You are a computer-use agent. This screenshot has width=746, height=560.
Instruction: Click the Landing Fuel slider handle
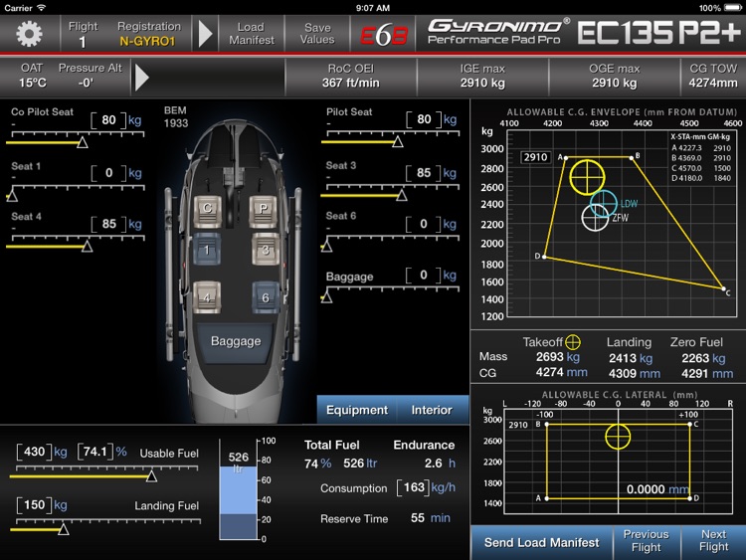pyautogui.click(x=64, y=529)
